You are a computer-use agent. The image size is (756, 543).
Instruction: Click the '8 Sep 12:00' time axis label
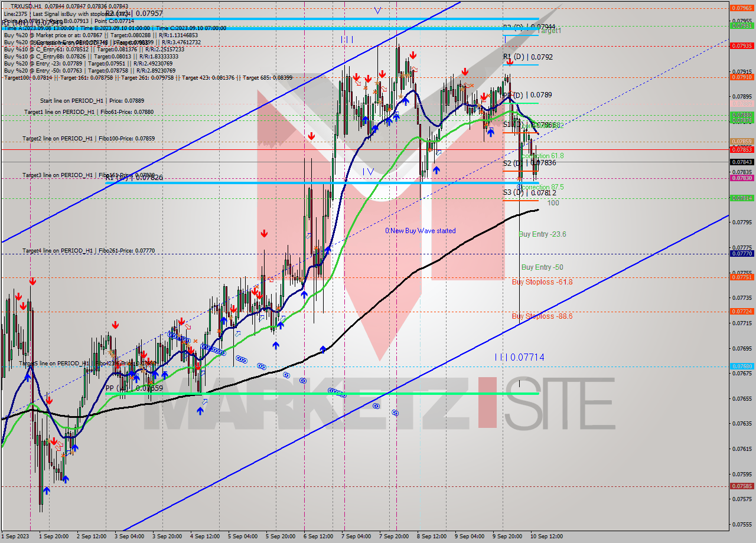(x=431, y=537)
